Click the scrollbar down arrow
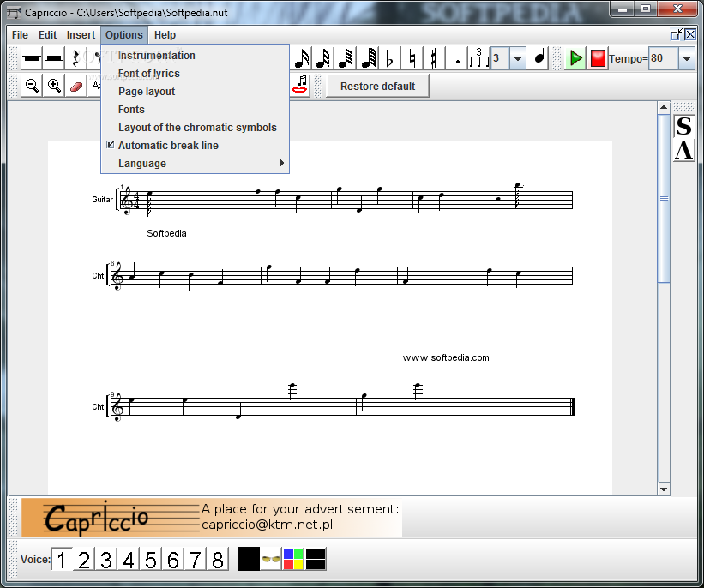This screenshot has width=704, height=588. pos(664,489)
